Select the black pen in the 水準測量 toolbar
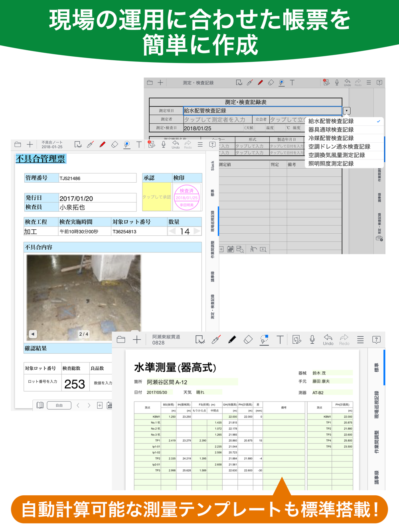 232,339
